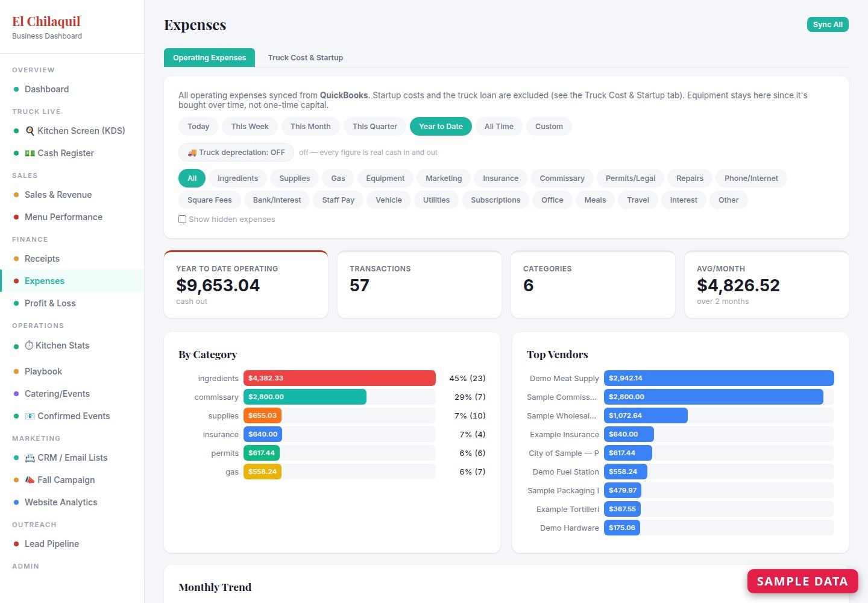Viewport: 868px width, 603px height.
Task: Show Square Fees expenses
Action: click(x=209, y=200)
